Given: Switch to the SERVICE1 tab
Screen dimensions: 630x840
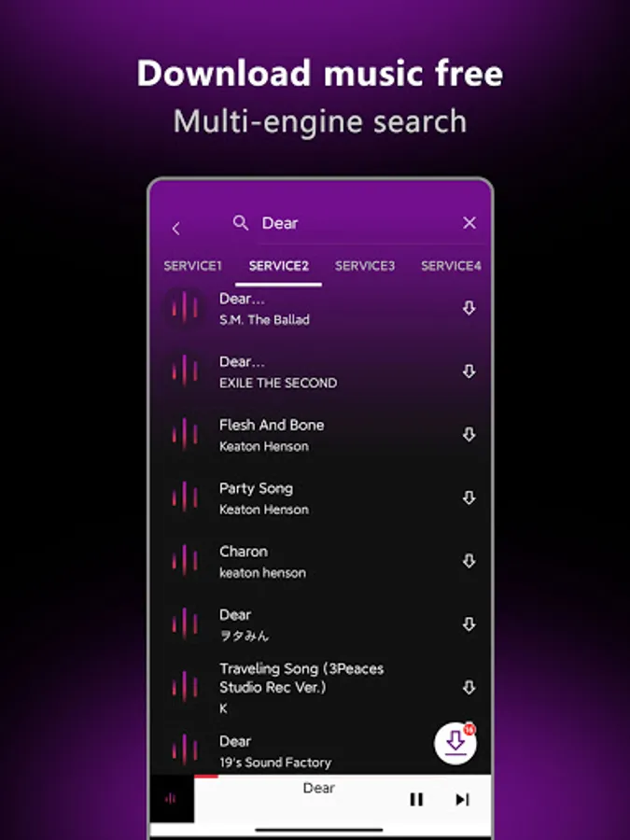Looking at the screenshot, I should click(x=192, y=266).
